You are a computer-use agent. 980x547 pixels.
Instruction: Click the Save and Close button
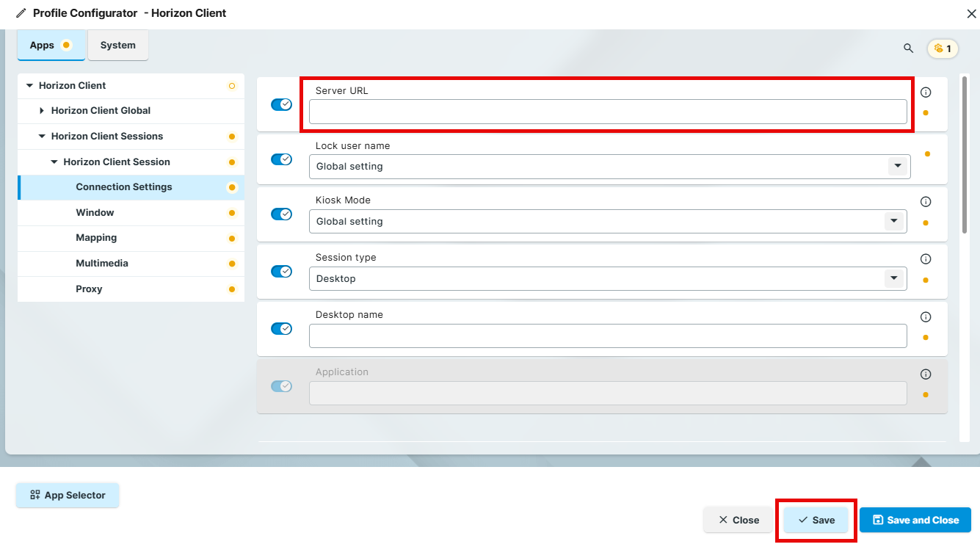[915, 520]
